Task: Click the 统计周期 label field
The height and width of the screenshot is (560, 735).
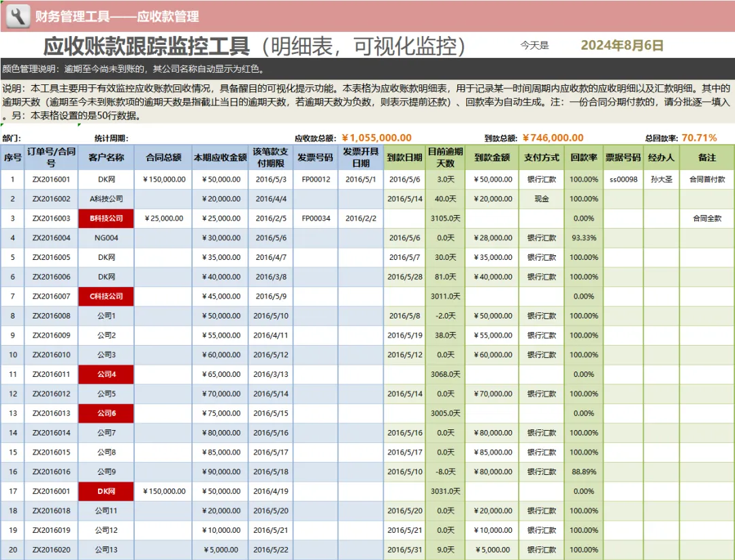Action: point(111,138)
